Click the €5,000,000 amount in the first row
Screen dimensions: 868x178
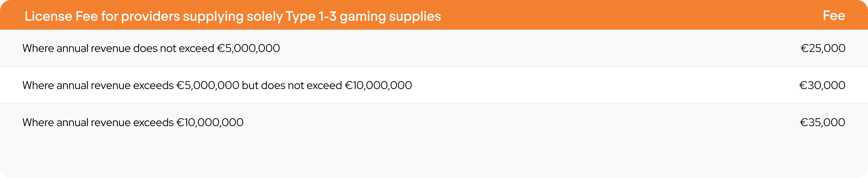248,48
